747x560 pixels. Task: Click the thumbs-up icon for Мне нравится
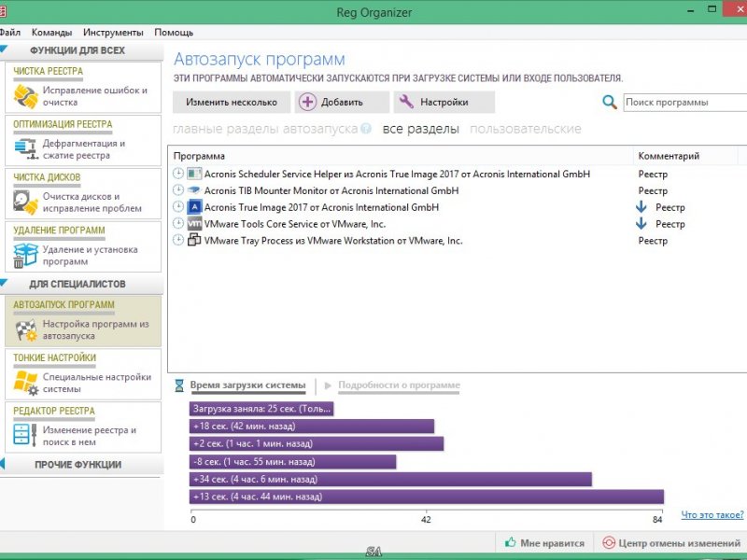(510, 542)
